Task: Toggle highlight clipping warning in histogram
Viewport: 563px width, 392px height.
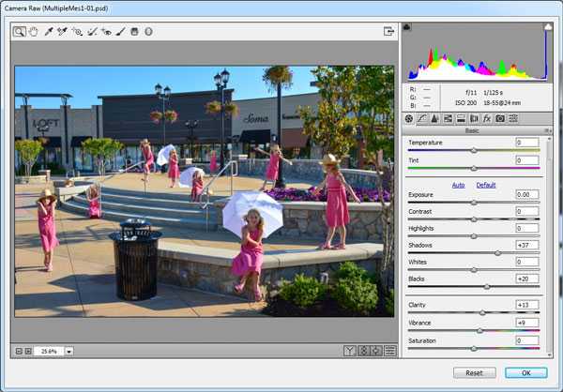Action: pos(547,27)
